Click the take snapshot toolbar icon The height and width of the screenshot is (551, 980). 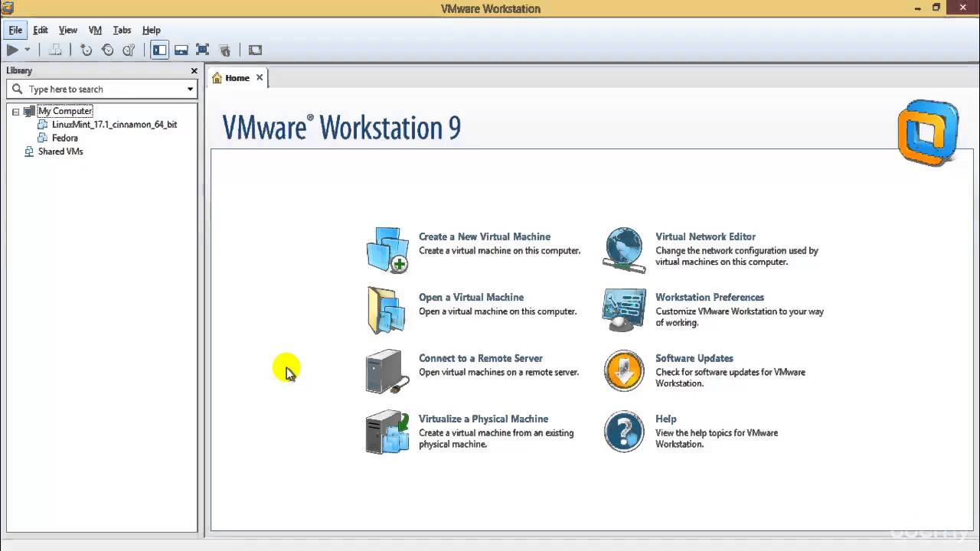click(x=86, y=50)
